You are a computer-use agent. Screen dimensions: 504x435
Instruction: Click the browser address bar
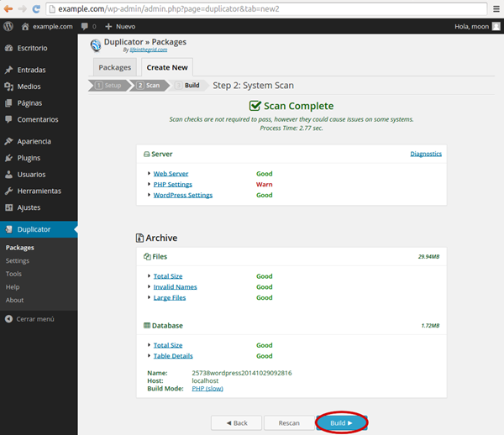tap(266, 9)
